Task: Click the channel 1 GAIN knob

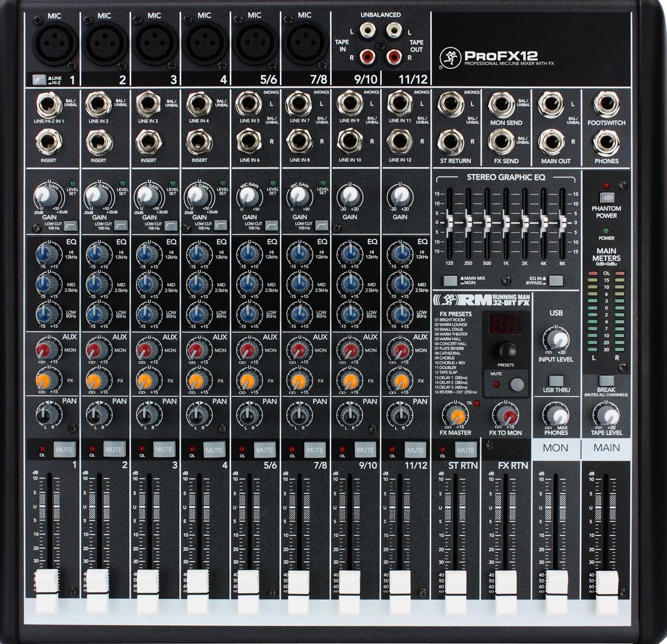Action: pos(46,196)
